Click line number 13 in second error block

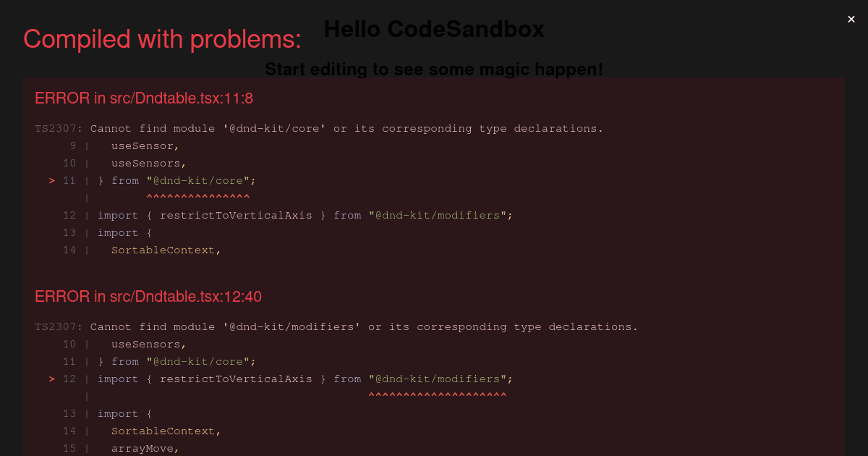[69, 414]
